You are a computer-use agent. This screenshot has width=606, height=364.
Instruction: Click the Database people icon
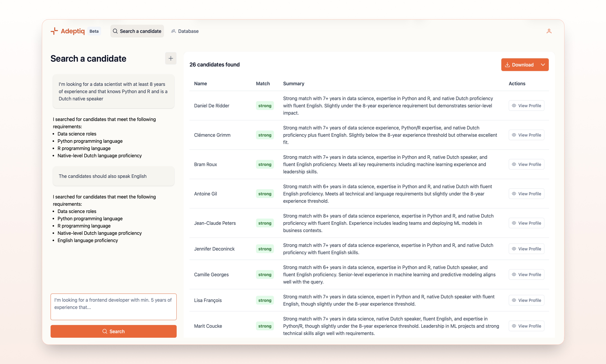[174, 31]
